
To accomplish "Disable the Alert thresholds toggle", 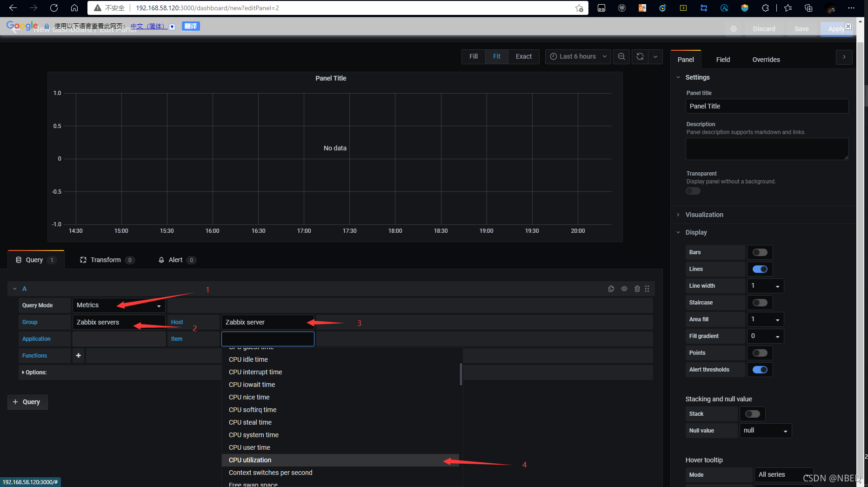I will [x=760, y=370].
